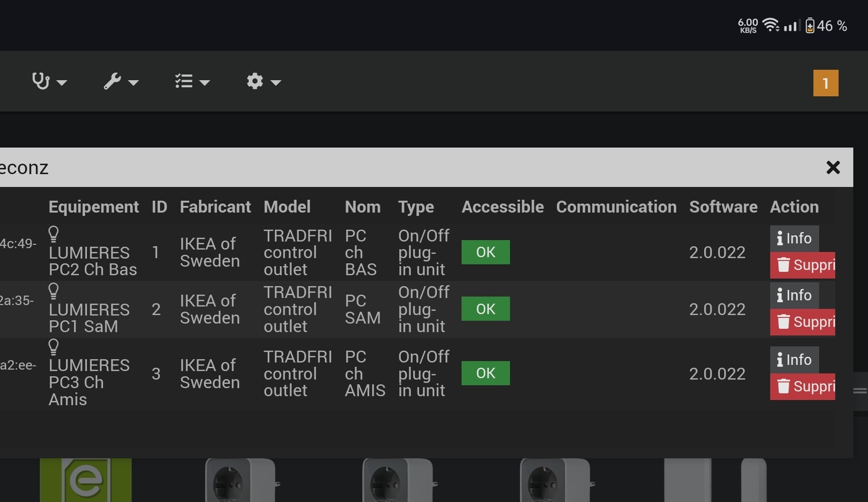Delete the LUMIERES PC1 SaM device
This screenshot has height=502, width=868.
pyautogui.click(x=802, y=322)
